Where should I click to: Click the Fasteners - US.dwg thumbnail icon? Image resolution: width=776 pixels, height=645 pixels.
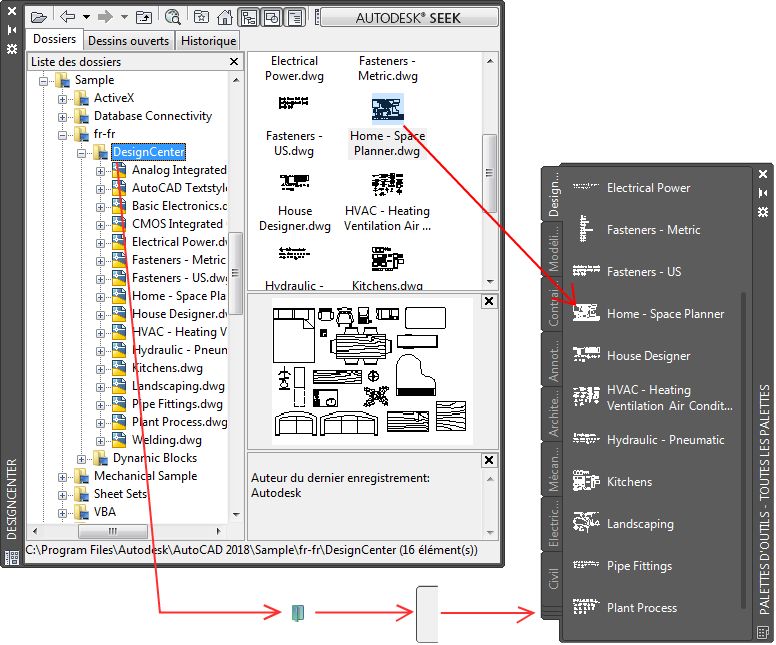tap(293, 103)
